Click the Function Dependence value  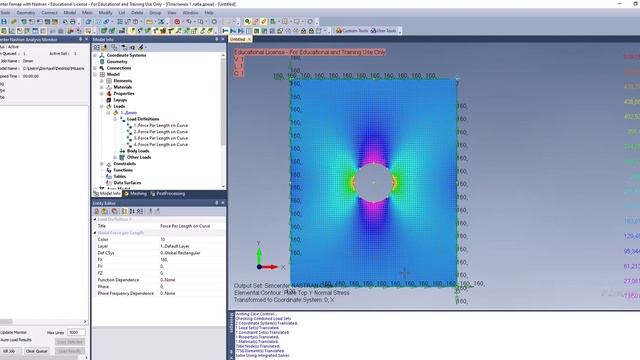click(x=192, y=280)
